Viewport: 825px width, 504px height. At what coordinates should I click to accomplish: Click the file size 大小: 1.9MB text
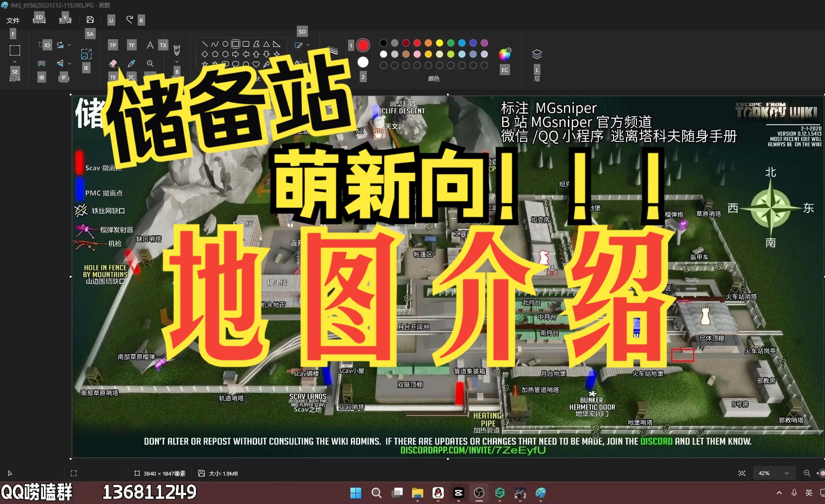pos(224,473)
